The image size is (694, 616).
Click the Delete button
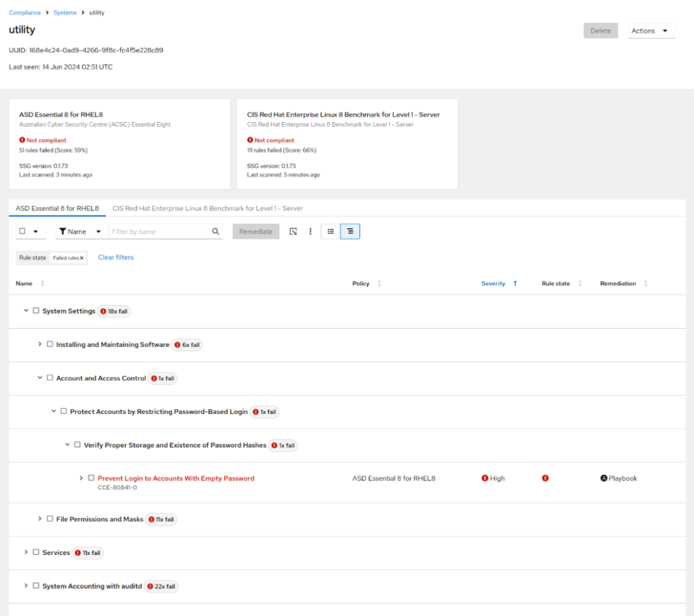pos(600,30)
